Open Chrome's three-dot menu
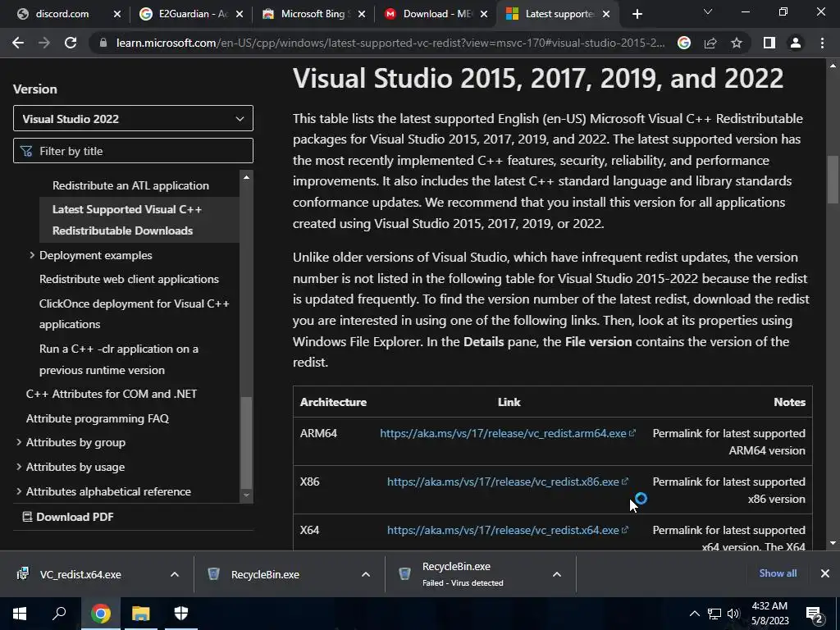 [822, 43]
